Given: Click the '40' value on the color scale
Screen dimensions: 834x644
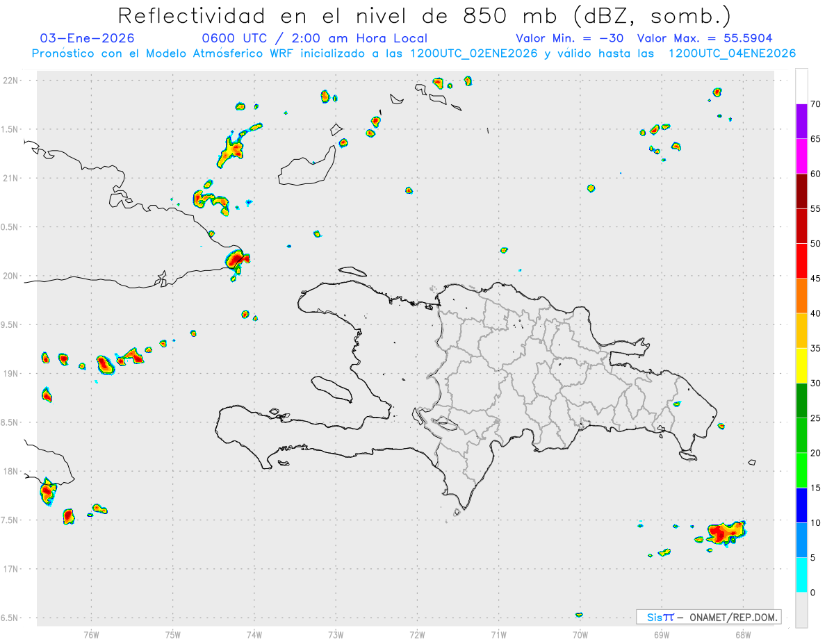Looking at the screenshot, I should (x=815, y=313).
